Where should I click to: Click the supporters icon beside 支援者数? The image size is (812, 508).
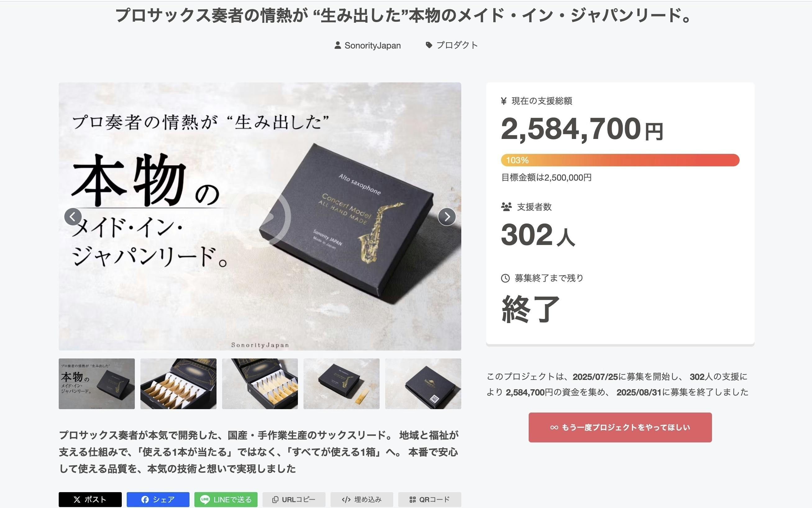coord(506,207)
